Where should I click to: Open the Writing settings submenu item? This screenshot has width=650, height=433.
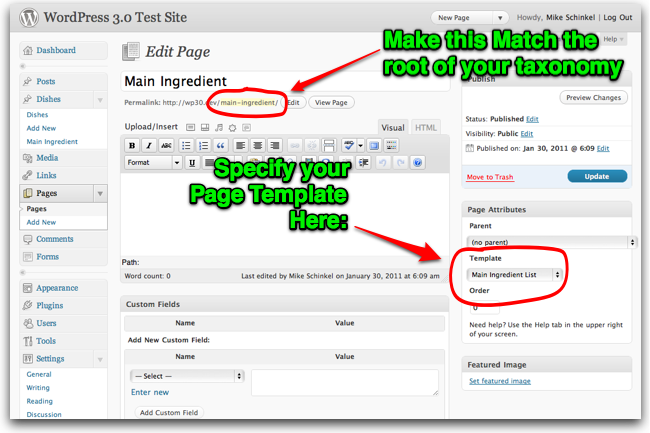pyautogui.click(x=38, y=387)
